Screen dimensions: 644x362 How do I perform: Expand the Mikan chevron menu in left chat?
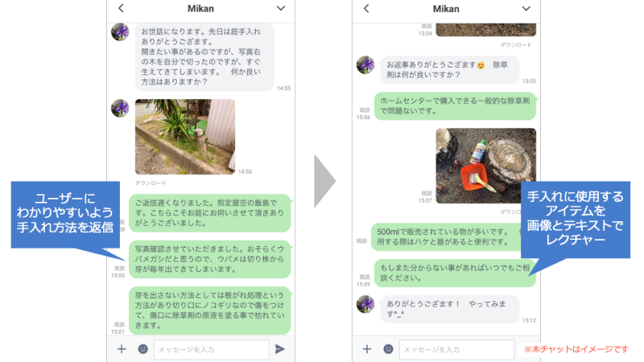pyautogui.click(x=280, y=8)
